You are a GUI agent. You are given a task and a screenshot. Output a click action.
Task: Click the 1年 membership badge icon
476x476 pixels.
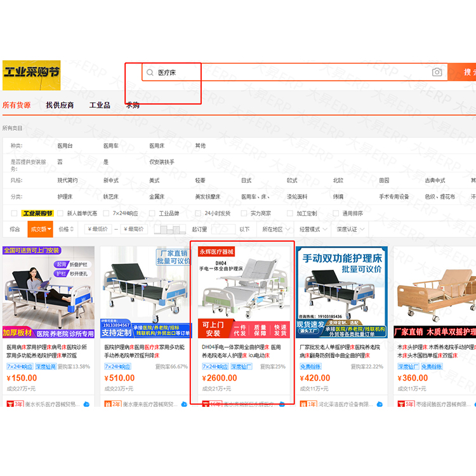coord(308,404)
